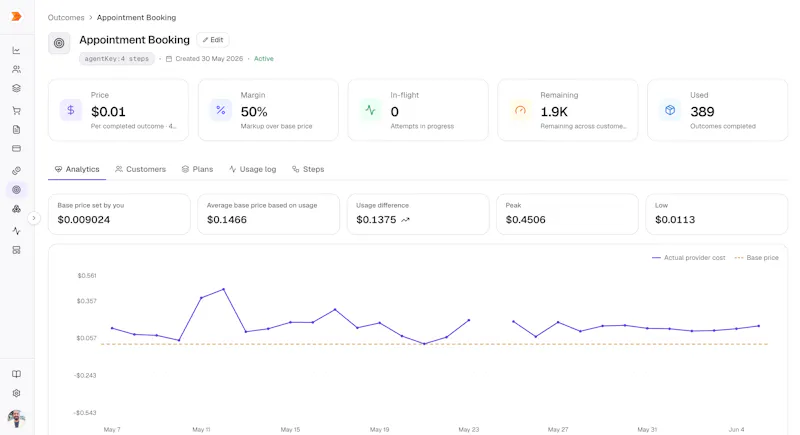Select the outcomes target icon in sidebar
800x435 pixels.
16,190
